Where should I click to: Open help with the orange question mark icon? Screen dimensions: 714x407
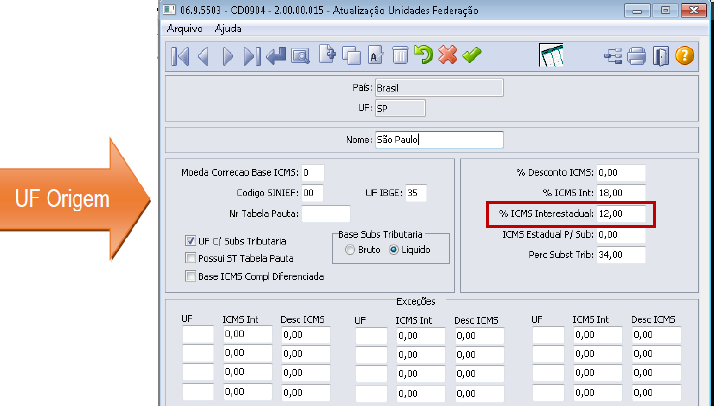pos(684,56)
